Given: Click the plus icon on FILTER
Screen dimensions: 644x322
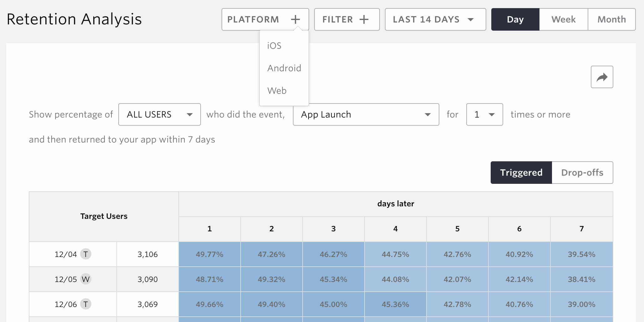Looking at the screenshot, I should pyautogui.click(x=364, y=19).
